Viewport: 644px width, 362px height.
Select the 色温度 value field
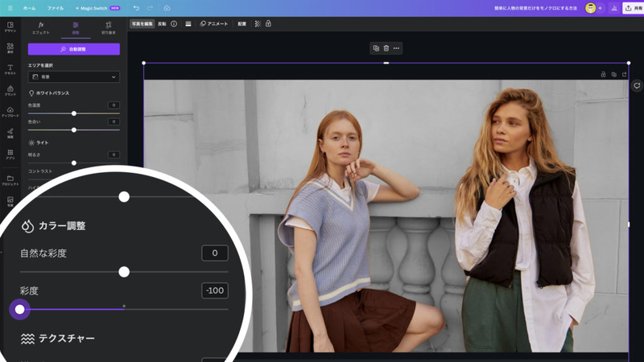point(114,105)
